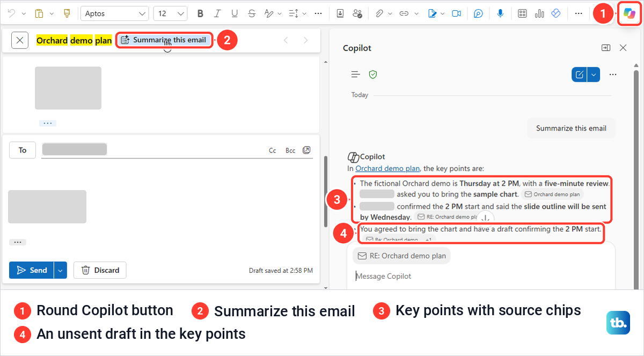Go to next message arrow
This screenshot has height=356, width=644.
306,40
